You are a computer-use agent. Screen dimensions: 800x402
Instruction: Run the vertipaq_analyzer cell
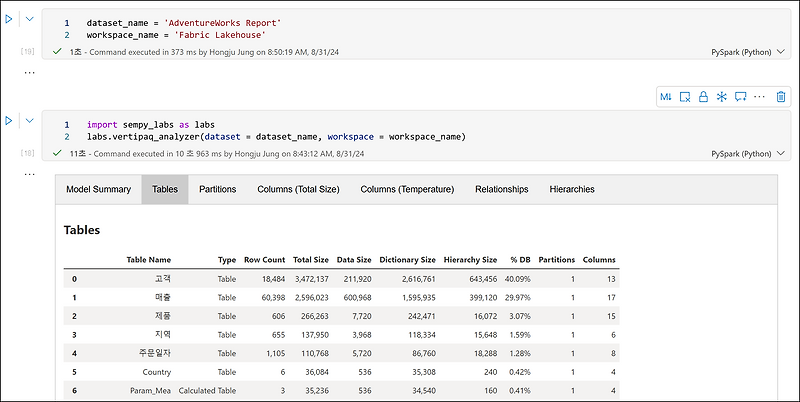[x=9, y=121]
